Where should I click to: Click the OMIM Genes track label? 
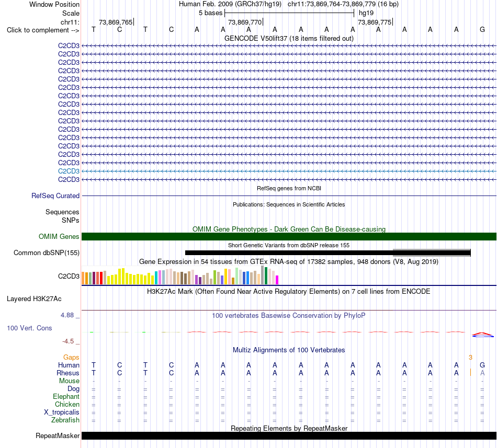(59, 236)
